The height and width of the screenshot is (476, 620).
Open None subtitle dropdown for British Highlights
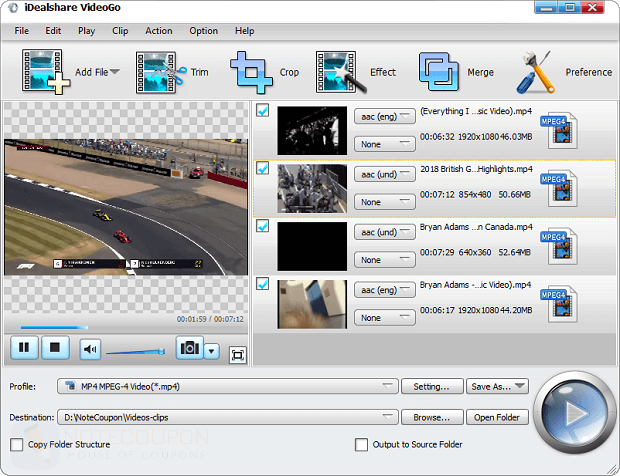[385, 202]
